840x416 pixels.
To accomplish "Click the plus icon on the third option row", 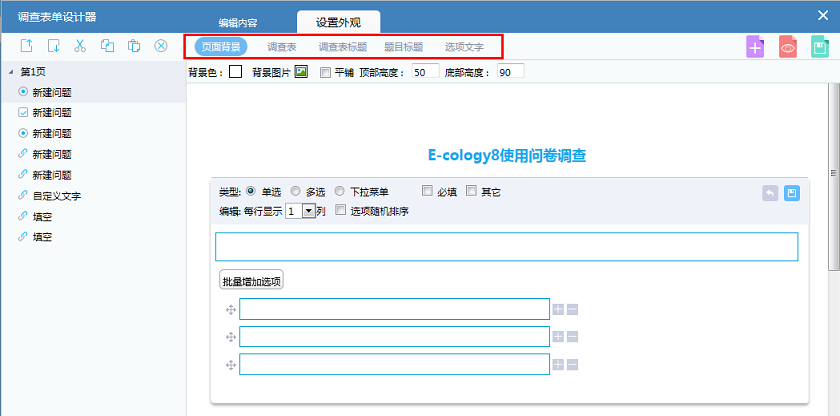I will [558, 365].
